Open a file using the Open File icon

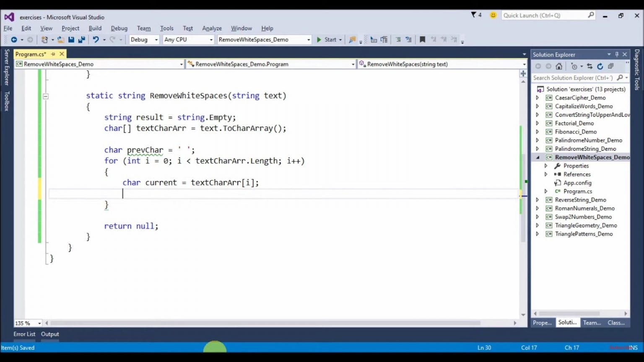pyautogui.click(x=61, y=39)
